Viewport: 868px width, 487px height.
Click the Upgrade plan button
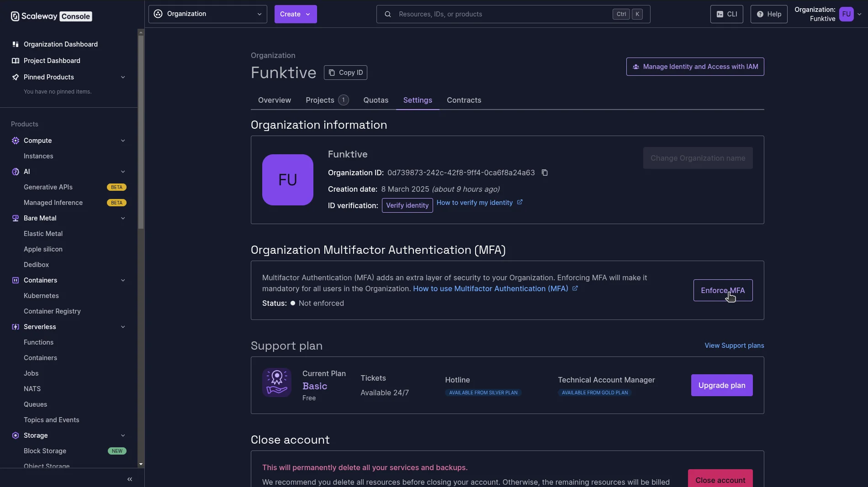click(x=722, y=385)
